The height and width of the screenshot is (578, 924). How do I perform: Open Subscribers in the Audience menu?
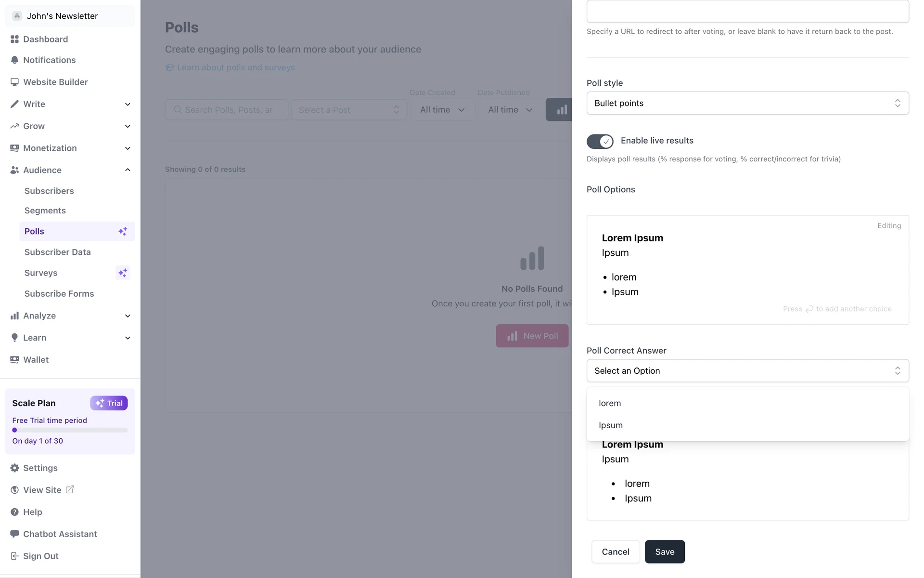(x=49, y=191)
